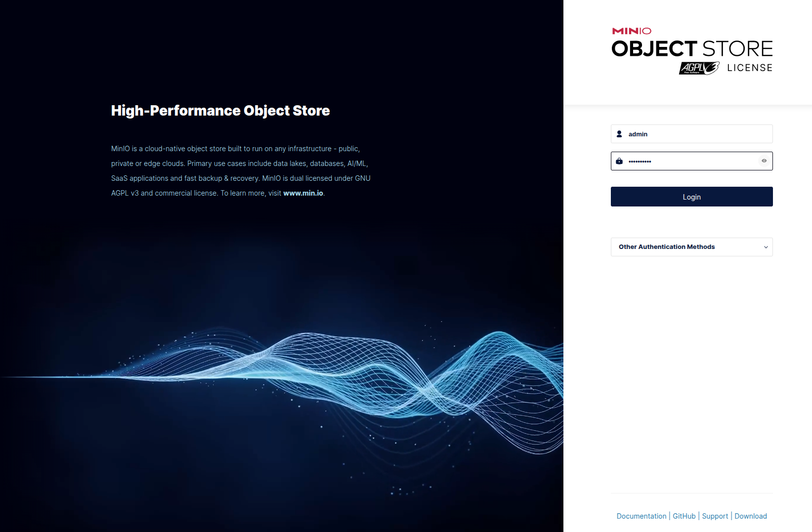Image resolution: width=812 pixels, height=532 pixels.
Task: Visit the Support link
Action: (x=715, y=516)
